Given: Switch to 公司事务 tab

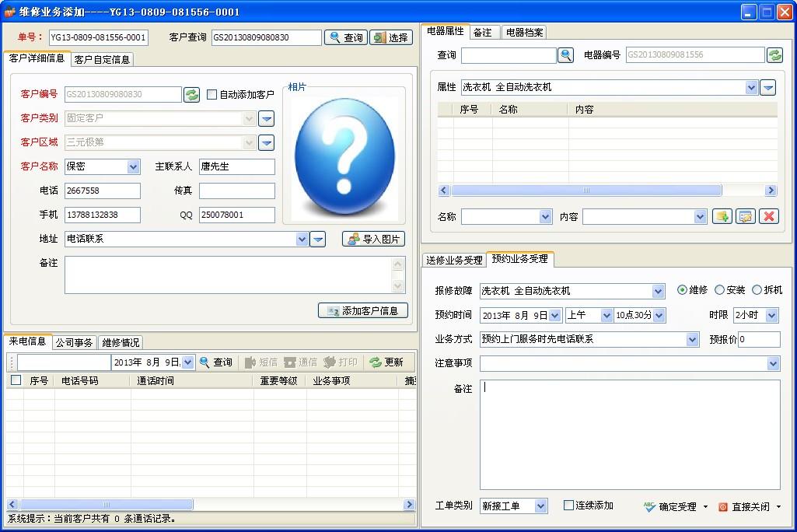Looking at the screenshot, I should pos(74,343).
